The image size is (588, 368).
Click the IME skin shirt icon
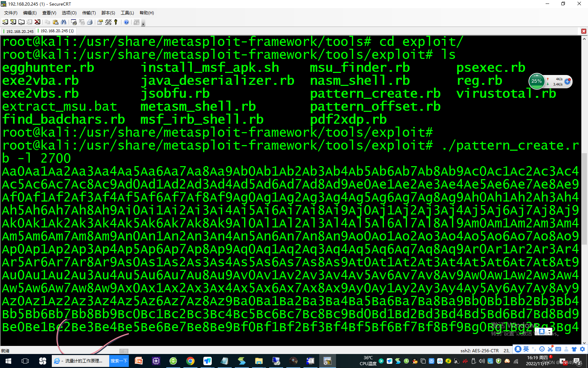click(574, 349)
